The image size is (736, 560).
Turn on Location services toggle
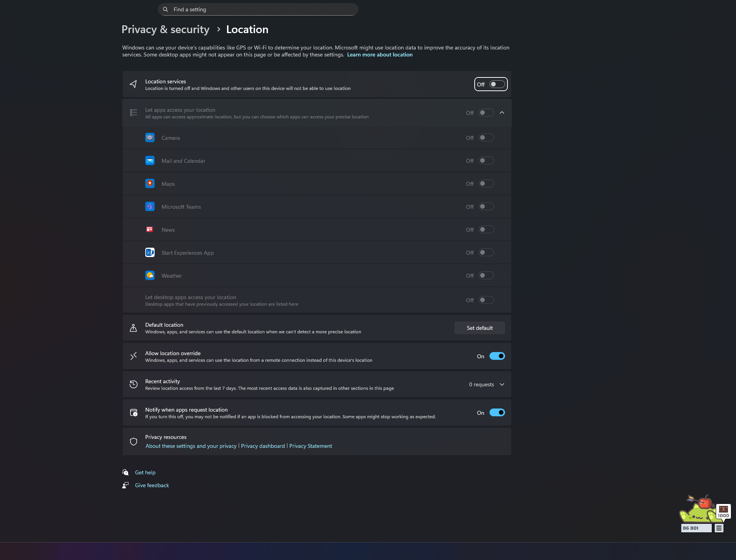click(497, 85)
